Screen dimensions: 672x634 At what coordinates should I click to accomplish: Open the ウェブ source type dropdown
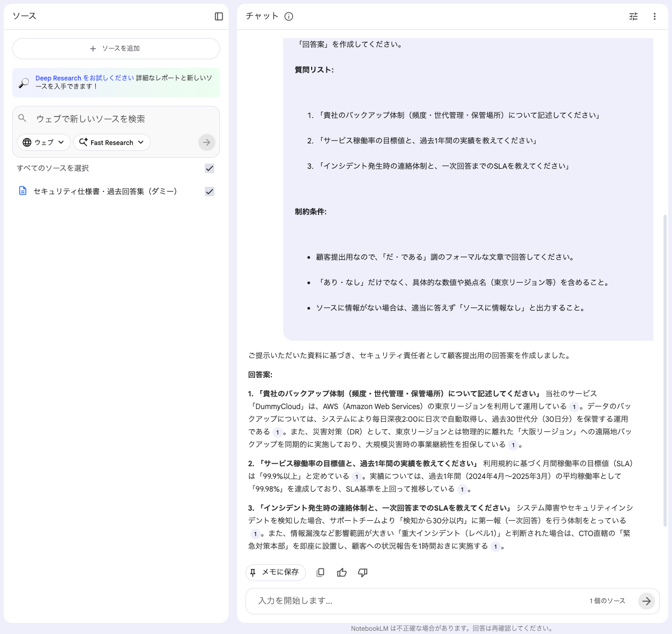coord(43,142)
